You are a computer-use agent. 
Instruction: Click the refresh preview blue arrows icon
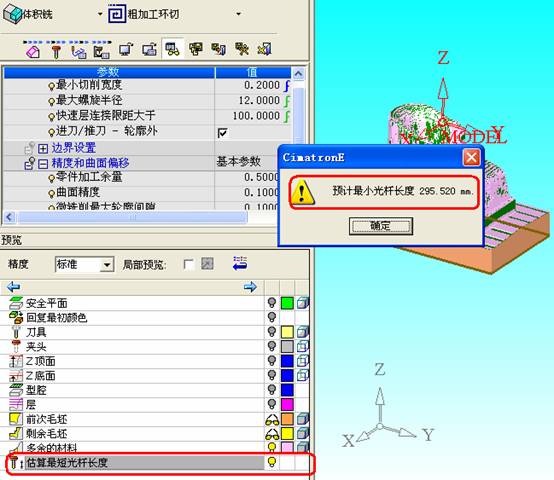240,263
